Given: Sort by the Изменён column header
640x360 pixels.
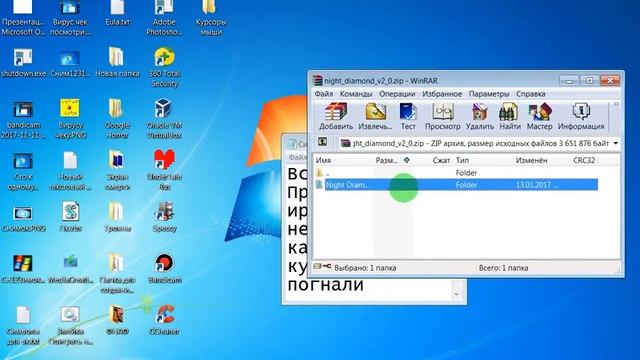Looking at the screenshot, I should [531, 160].
